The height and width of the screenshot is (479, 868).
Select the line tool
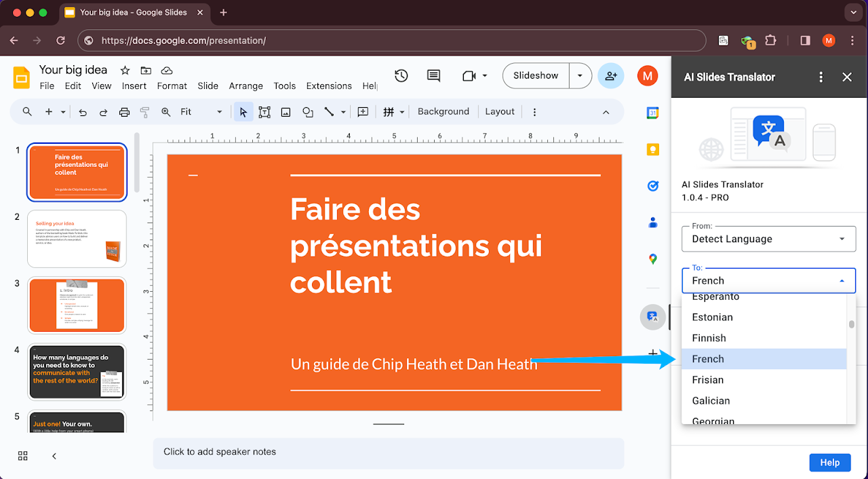click(329, 112)
